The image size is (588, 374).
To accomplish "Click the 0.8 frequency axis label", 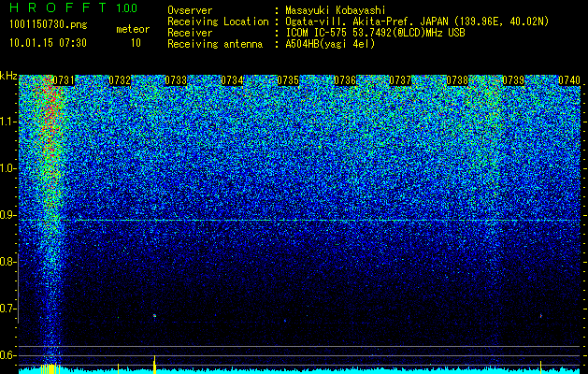I will [7, 262].
